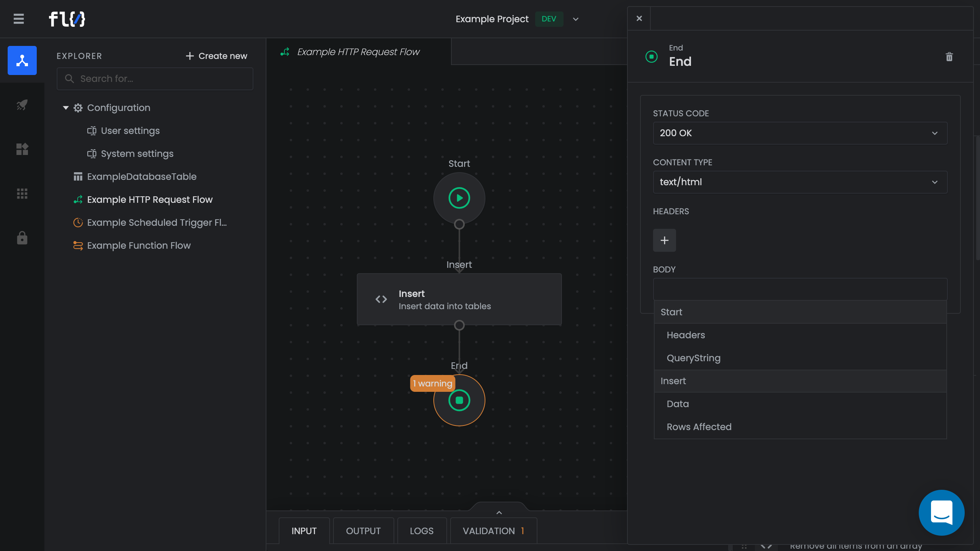Open the hamburger menu icon

tap(19, 19)
